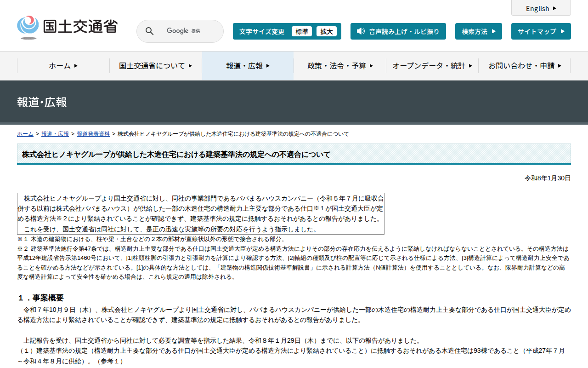Click the speaker icon for 音声読み上げ
Image resolution: width=588 pixels, height=368 pixels.
pos(361,31)
